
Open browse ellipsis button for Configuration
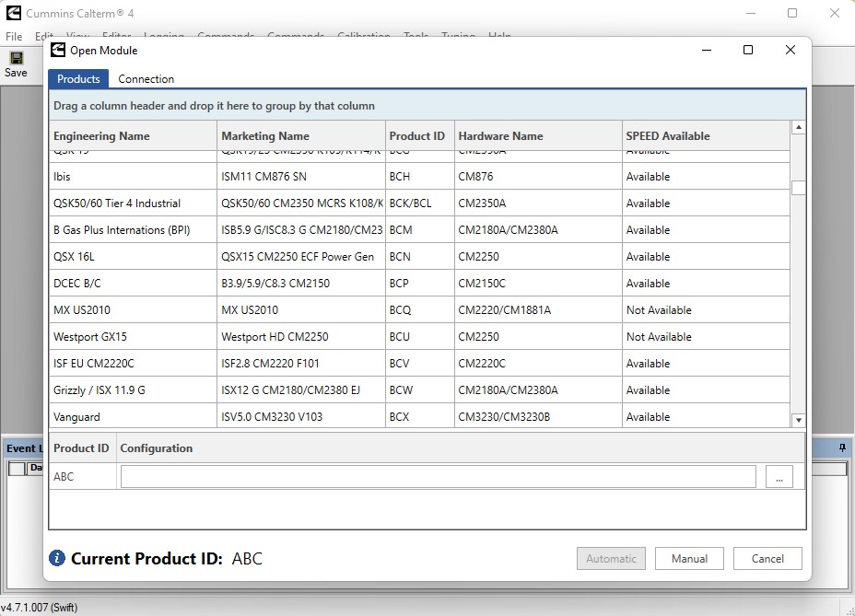pos(779,477)
